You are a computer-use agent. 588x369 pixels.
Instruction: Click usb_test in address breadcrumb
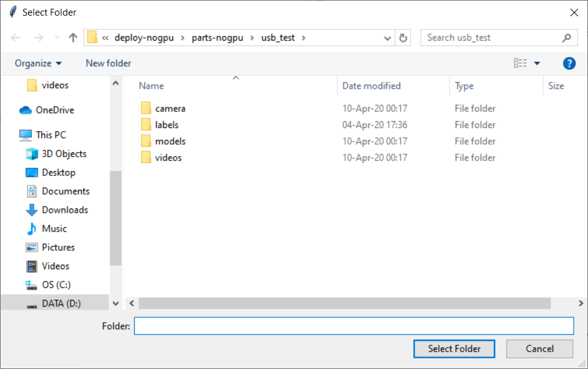coord(278,38)
